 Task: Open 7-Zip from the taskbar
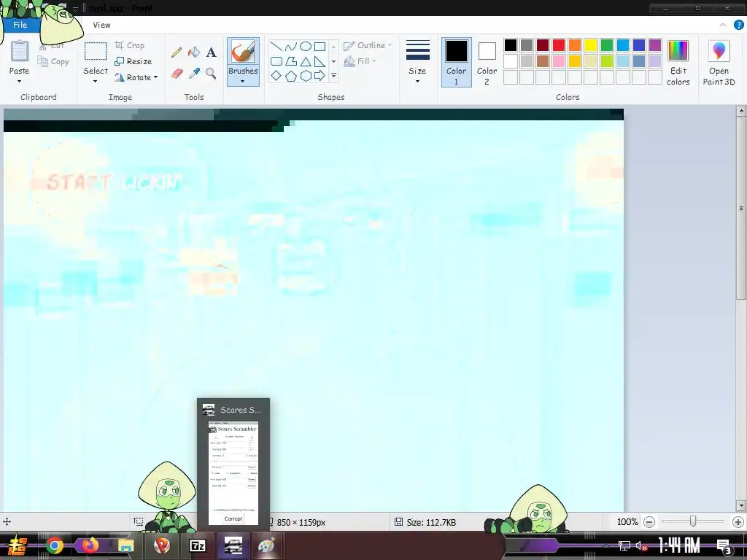(x=198, y=545)
